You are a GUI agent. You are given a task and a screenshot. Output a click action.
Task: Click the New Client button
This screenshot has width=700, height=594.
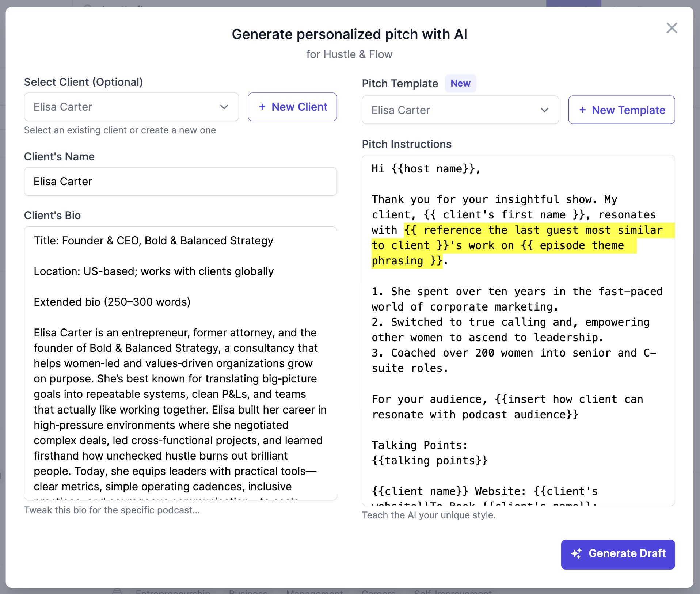[292, 107]
